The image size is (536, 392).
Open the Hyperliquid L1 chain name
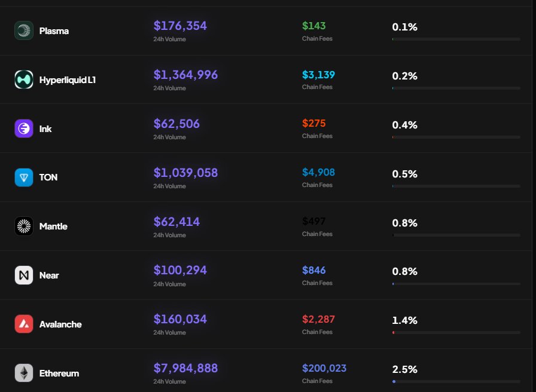67,79
